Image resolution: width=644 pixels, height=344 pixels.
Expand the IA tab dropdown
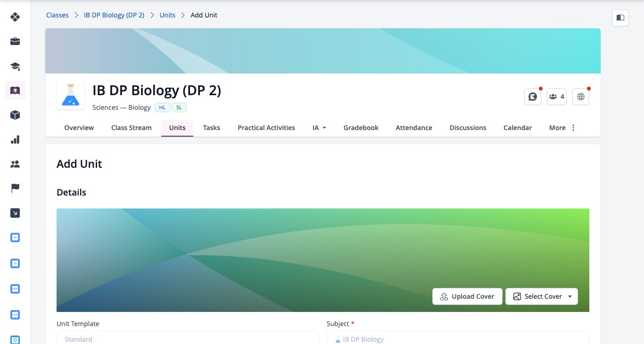tap(320, 128)
